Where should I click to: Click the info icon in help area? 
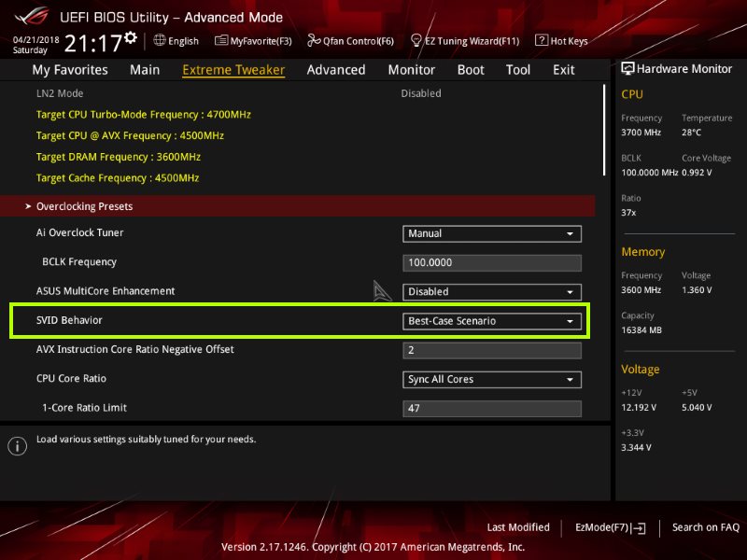[17, 446]
